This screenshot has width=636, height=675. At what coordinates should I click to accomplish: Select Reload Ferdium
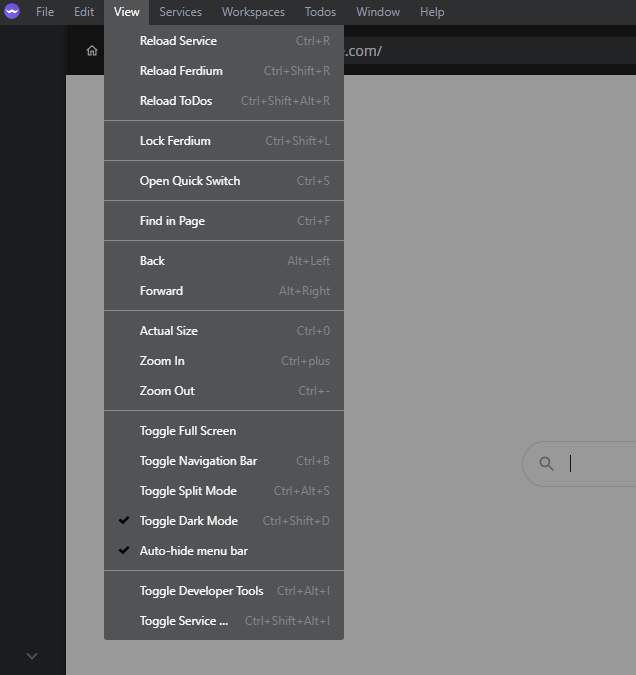pos(224,71)
